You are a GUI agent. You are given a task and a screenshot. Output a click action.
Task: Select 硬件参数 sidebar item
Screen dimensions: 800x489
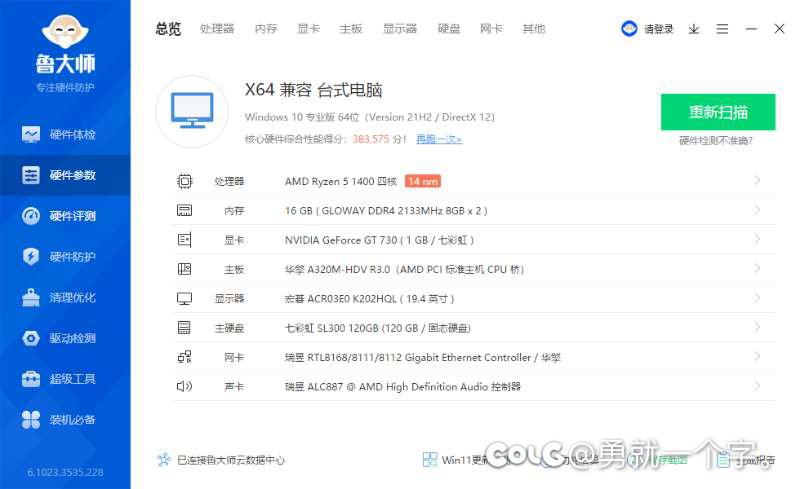65,175
